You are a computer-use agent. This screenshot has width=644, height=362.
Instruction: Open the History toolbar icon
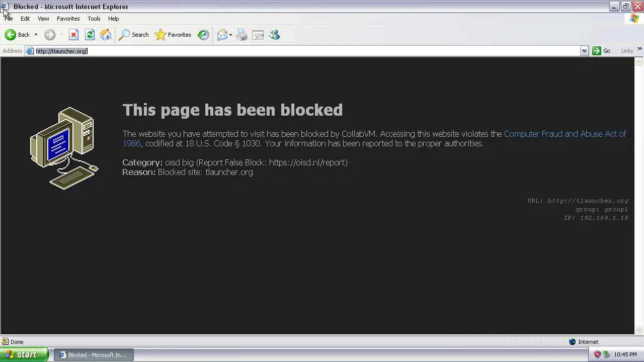point(203,35)
